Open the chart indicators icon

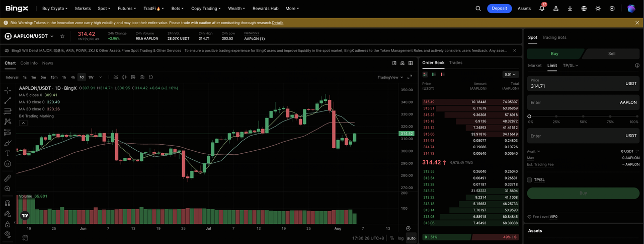pos(116,77)
